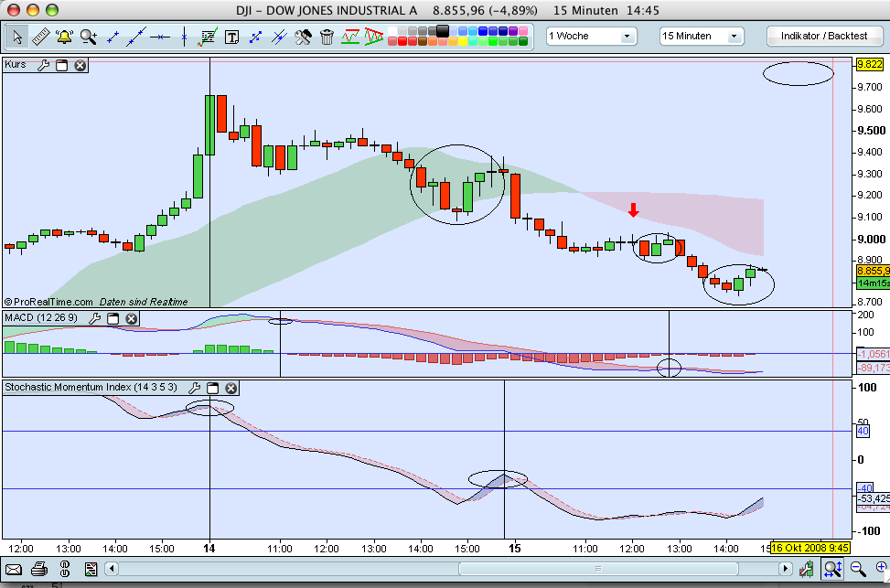
Task: Detach the MACD panel window icon
Action: point(113,318)
